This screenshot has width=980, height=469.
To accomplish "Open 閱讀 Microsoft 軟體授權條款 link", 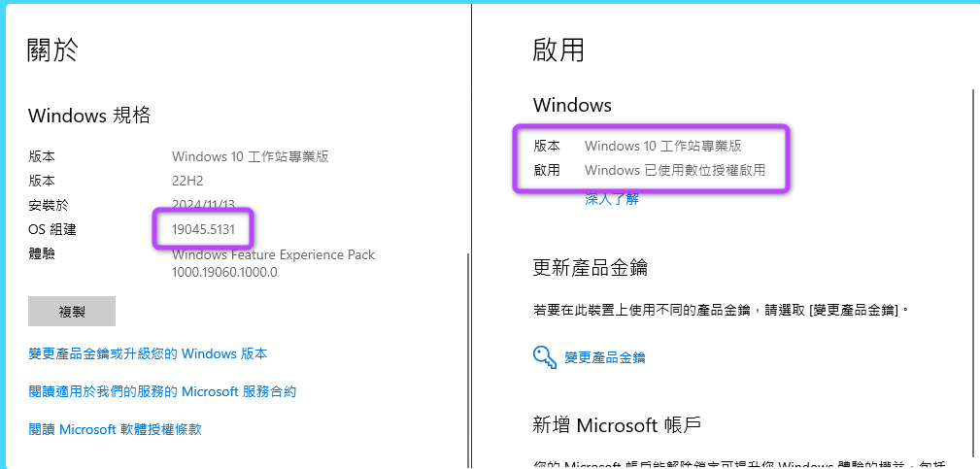I will click(115, 429).
